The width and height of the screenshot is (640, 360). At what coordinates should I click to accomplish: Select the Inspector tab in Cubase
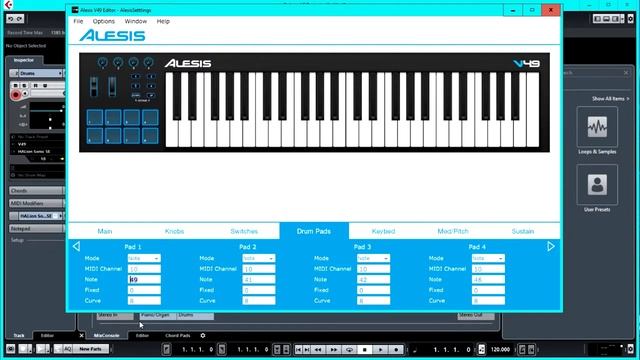coord(24,60)
